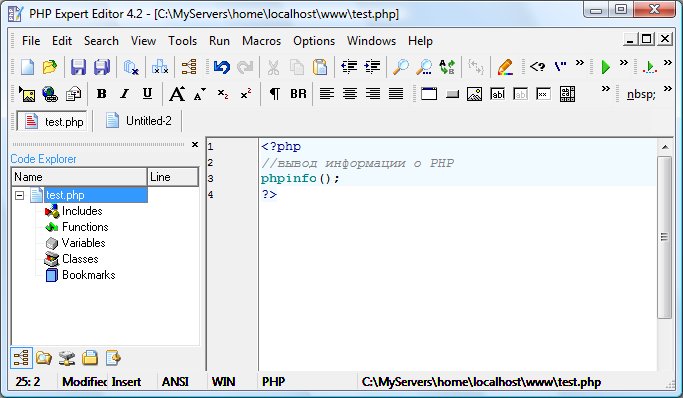Click the ANSI encoding status entry
The height and width of the screenshot is (398, 683).
175,382
